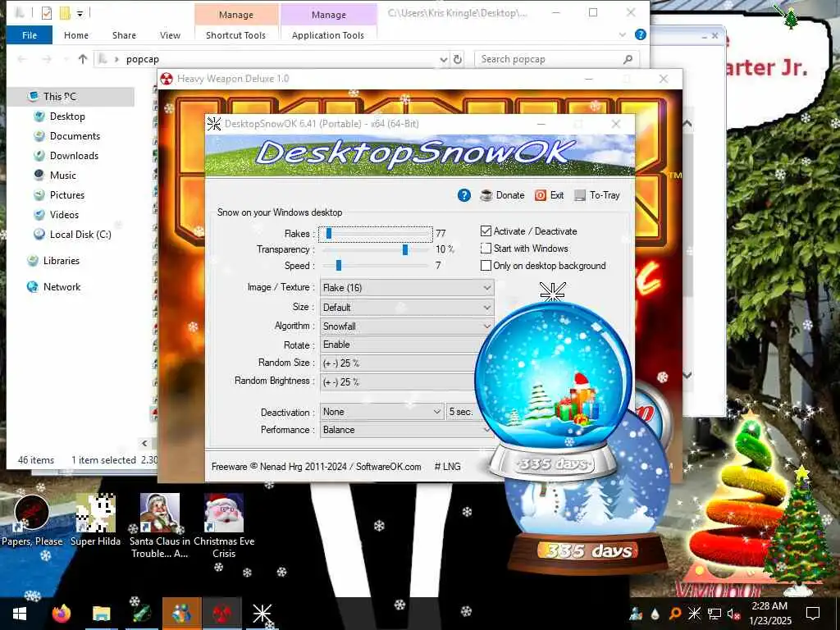Open the Algorithm dropdown showing Snowfall

click(x=407, y=326)
